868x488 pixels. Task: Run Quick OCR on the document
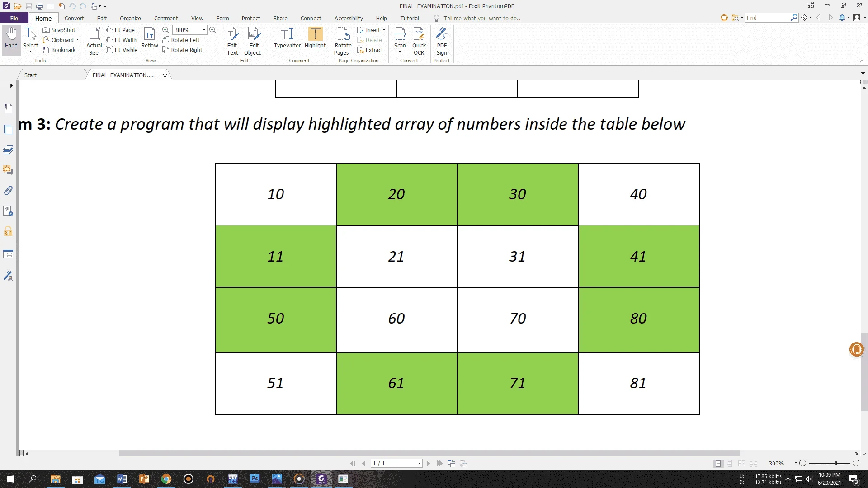point(419,41)
